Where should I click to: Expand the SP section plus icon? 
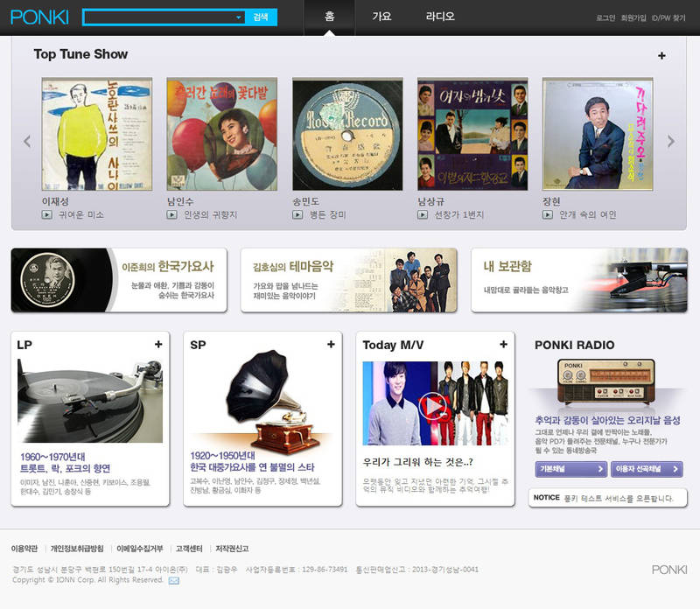coord(331,344)
